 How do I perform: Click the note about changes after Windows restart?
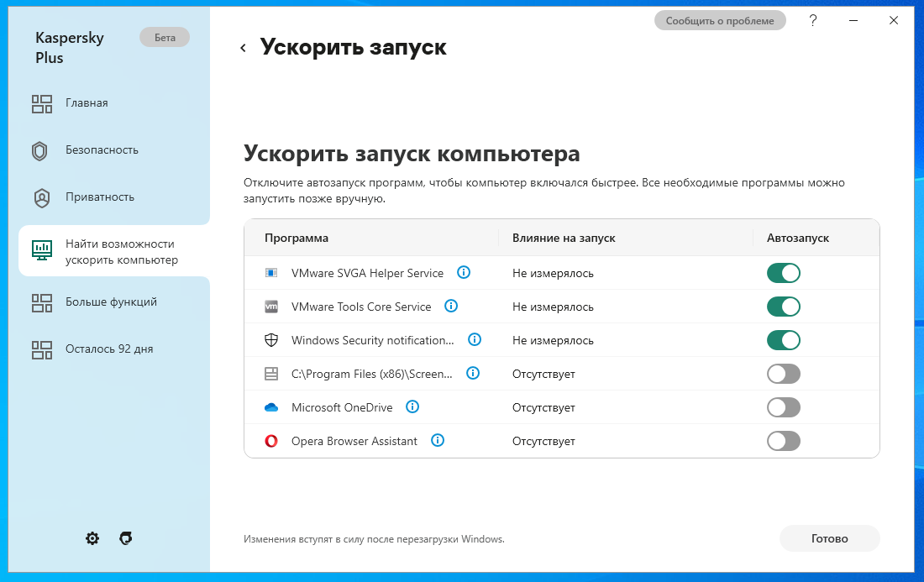click(x=374, y=539)
